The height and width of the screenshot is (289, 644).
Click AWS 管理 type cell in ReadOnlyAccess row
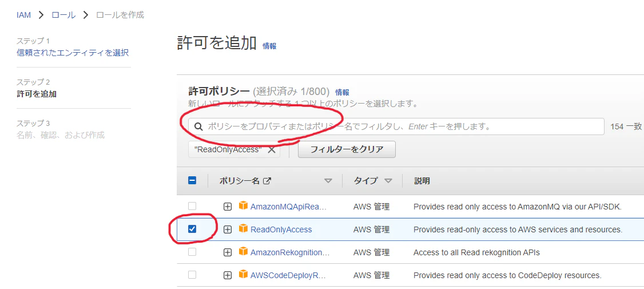371,229
